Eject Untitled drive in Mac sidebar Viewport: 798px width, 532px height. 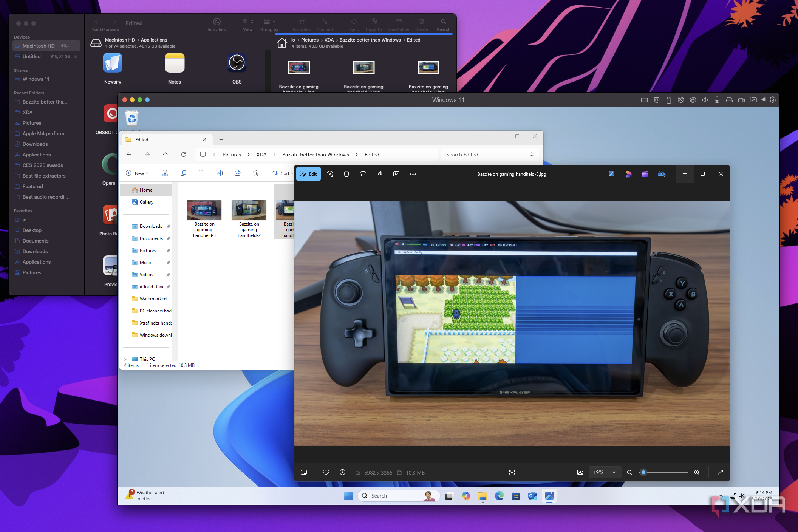pos(75,56)
